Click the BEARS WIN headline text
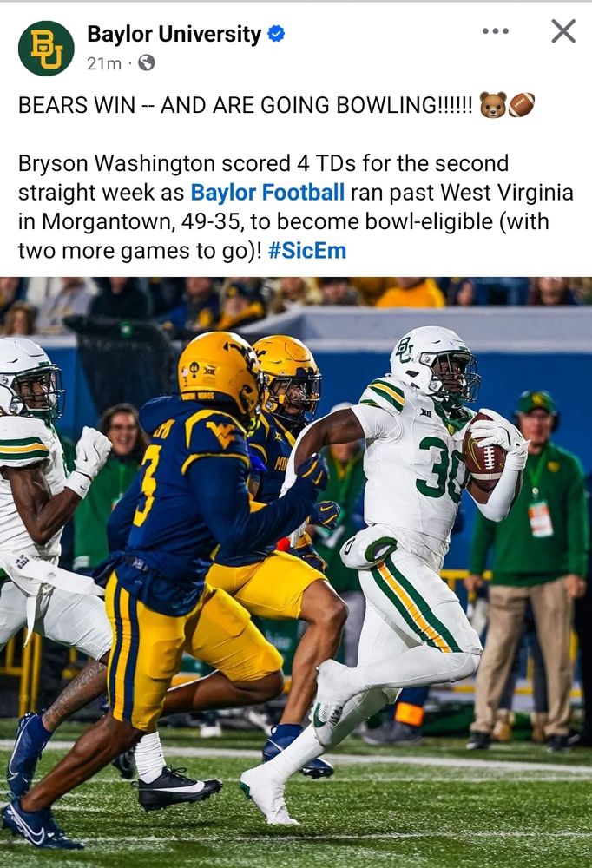The image size is (592, 868). 246,105
